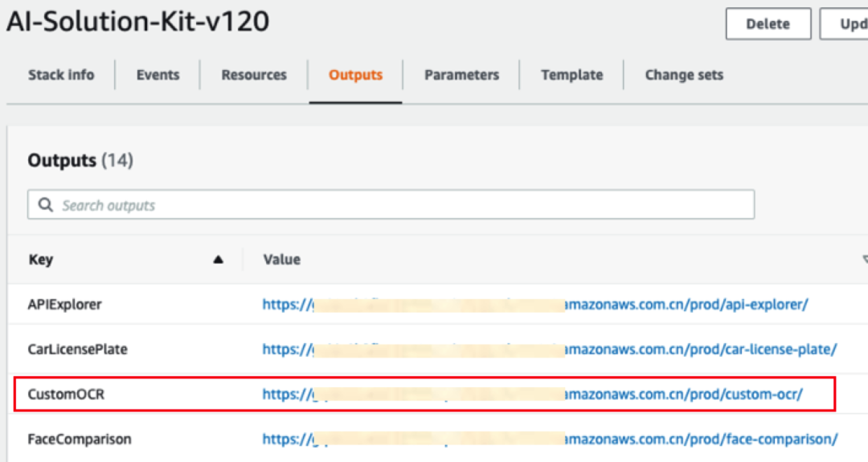Click the Outputs (14) heading

click(80, 161)
